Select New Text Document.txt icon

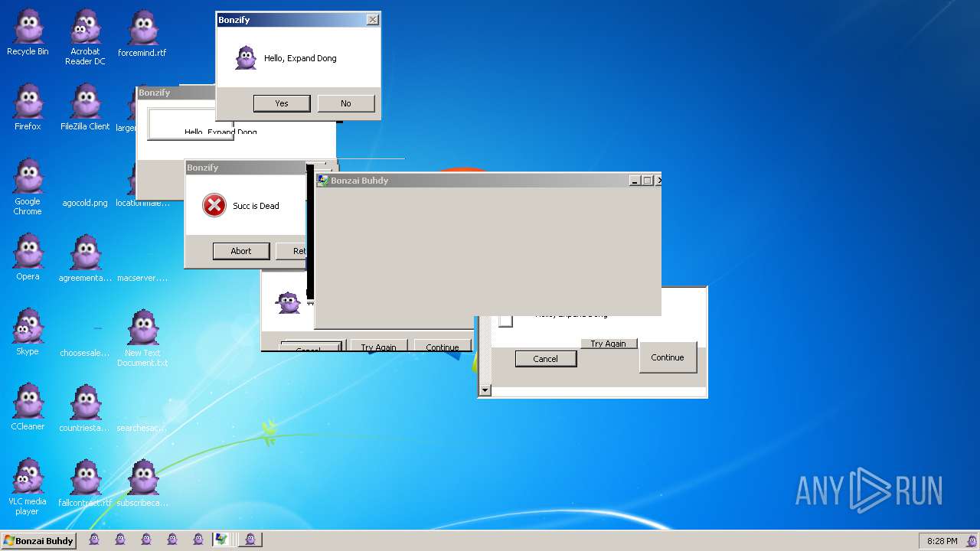pyautogui.click(x=142, y=338)
